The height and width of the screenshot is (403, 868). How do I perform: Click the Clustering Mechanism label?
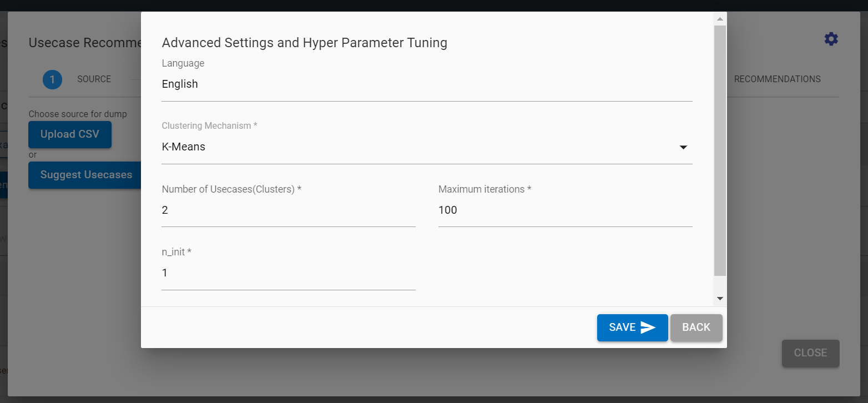(x=209, y=126)
